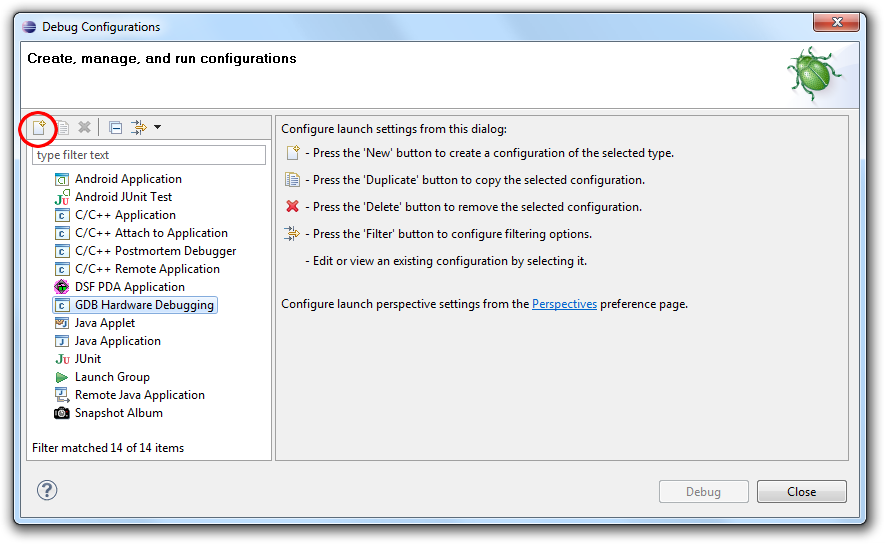Click the New launch configuration icon
This screenshot has width=885, height=544.
tap(39, 128)
